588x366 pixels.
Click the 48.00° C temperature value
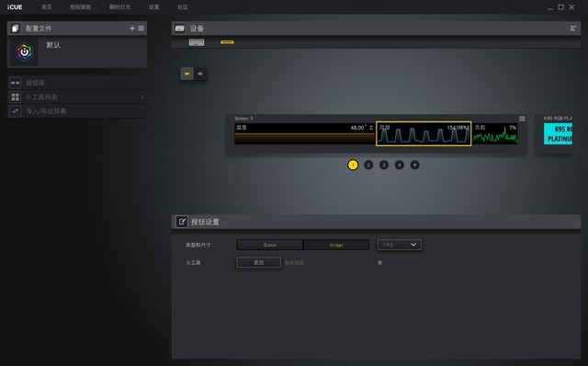click(x=361, y=128)
